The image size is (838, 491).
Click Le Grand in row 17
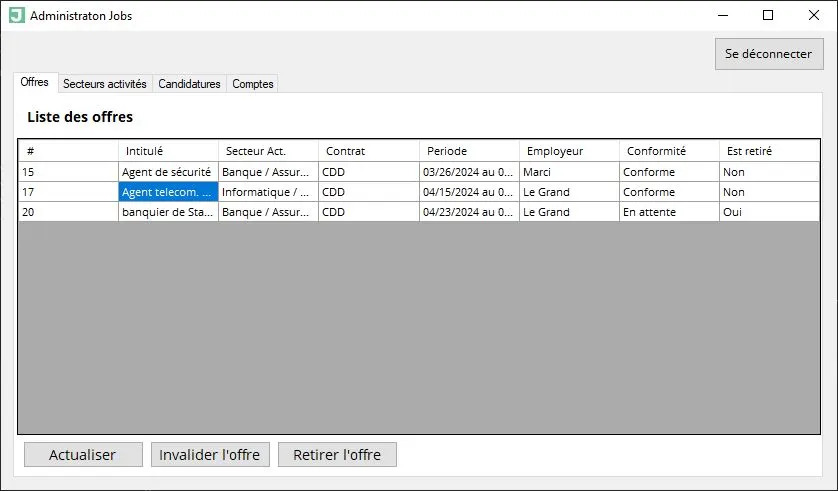point(569,192)
